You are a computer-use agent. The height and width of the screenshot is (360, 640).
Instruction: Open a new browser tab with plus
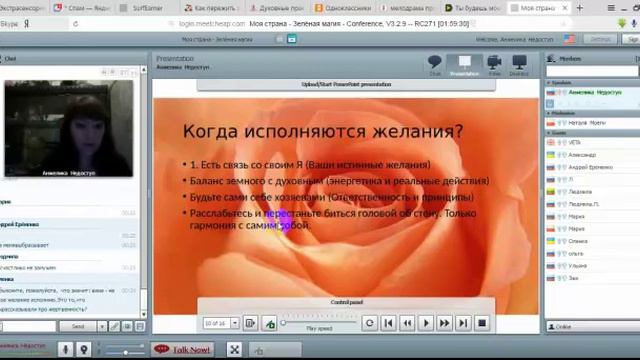[x=580, y=8]
